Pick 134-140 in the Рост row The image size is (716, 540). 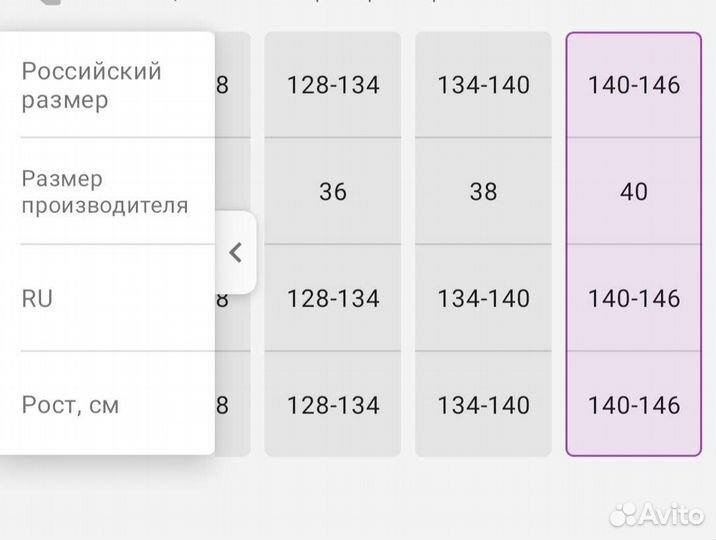483,405
